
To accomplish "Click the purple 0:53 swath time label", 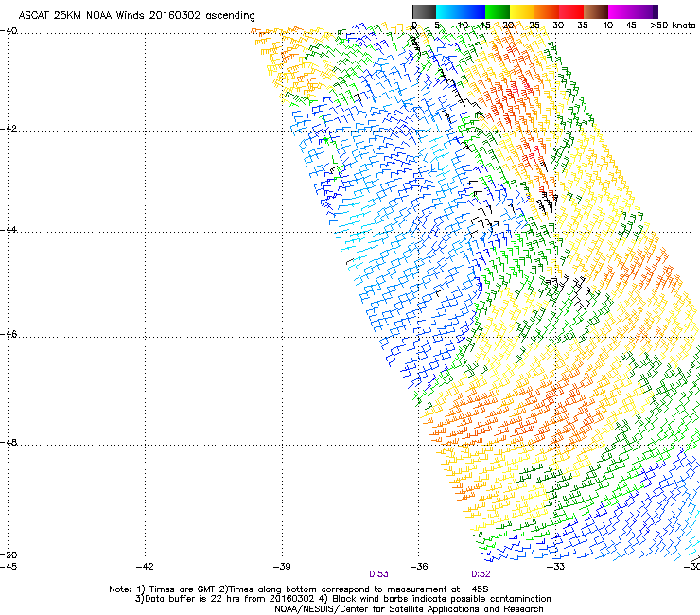I will pyautogui.click(x=378, y=574).
